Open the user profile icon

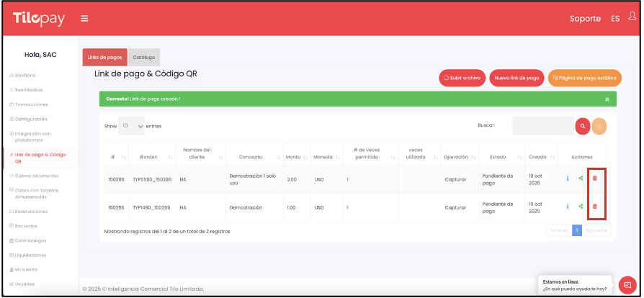(632, 17)
